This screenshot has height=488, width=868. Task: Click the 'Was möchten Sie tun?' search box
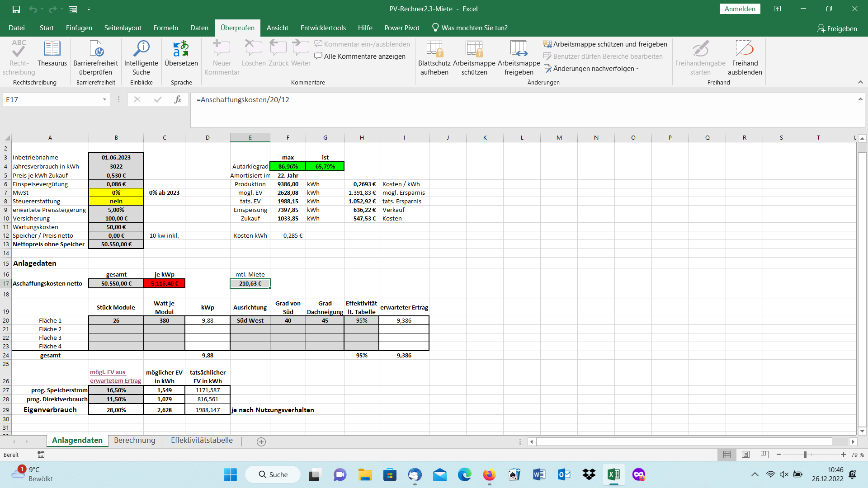click(x=470, y=28)
